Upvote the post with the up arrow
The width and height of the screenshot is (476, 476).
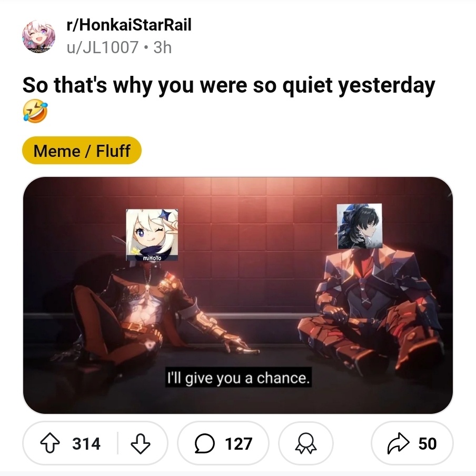coord(50,443)
